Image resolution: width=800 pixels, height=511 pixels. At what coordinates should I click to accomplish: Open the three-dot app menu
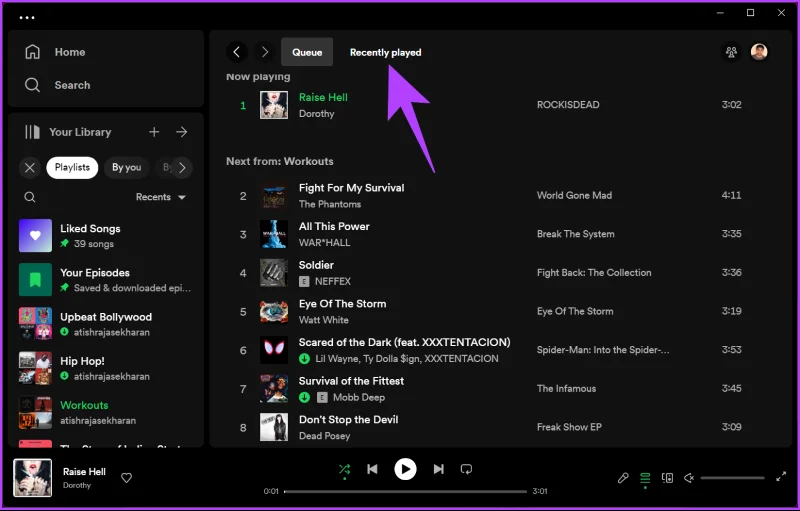click(x=27, y=17)
